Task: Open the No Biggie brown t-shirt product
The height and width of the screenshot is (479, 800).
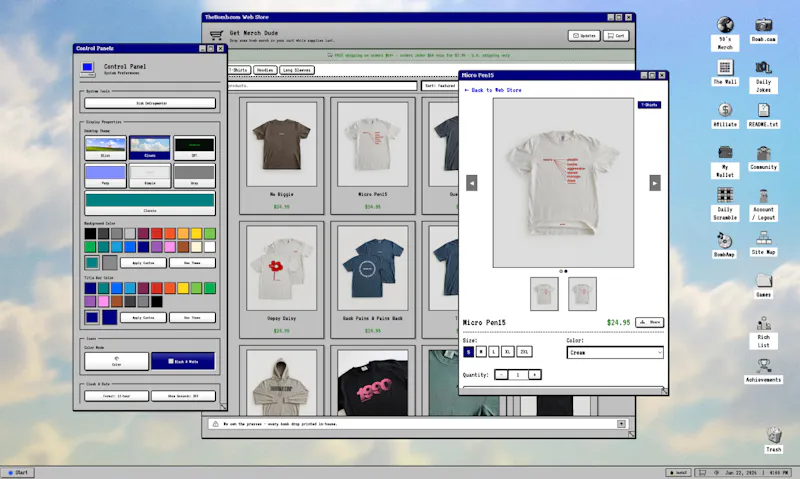Action: [282, 156]
